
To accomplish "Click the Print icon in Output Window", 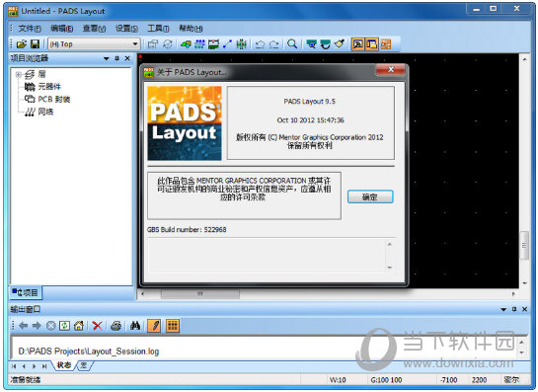I will click(115, 326).
